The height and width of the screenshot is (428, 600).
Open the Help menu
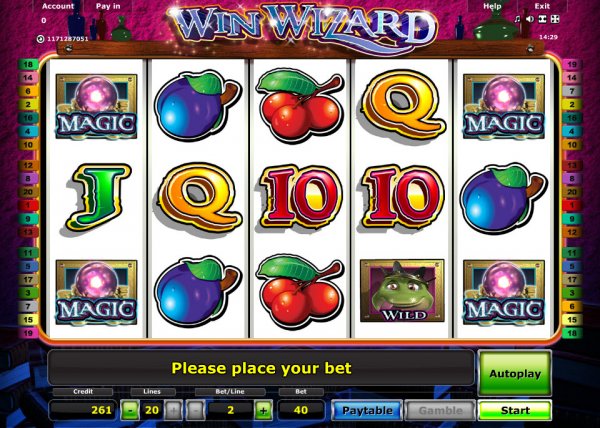pos(492,6)
